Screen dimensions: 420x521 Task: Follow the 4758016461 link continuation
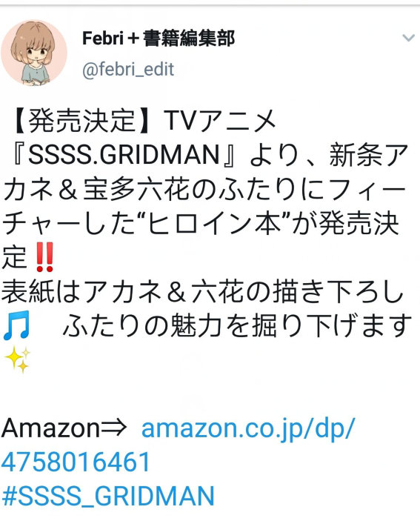[76, 462]
